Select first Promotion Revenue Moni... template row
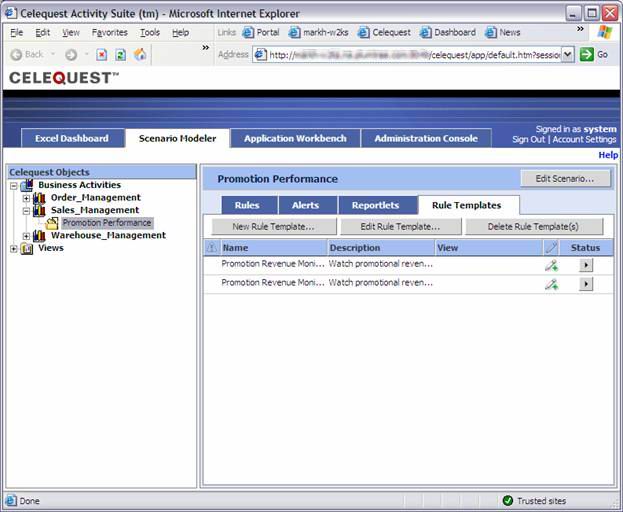 click(408, 265)
